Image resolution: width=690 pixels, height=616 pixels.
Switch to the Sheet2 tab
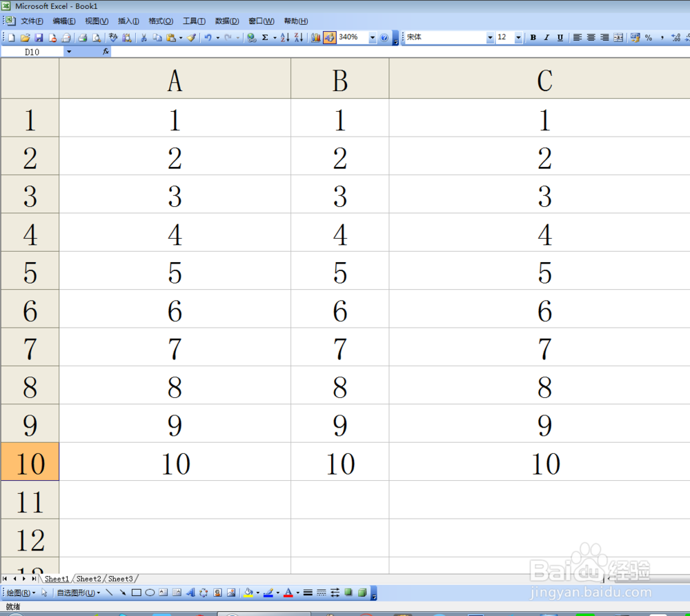(88, 579)
